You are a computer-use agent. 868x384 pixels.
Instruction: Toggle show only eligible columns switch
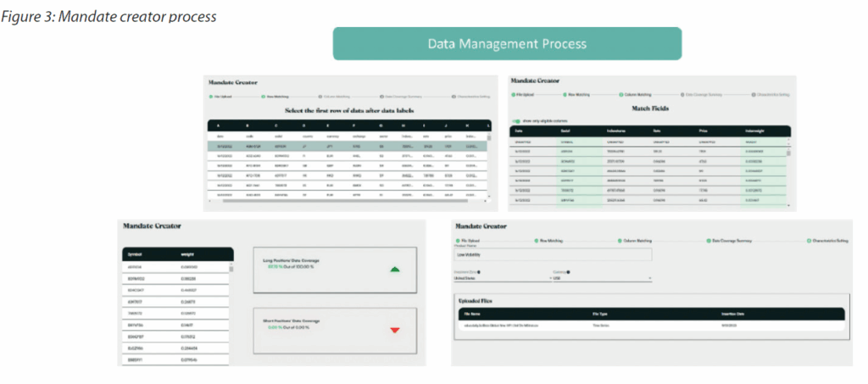pos(517,121)
